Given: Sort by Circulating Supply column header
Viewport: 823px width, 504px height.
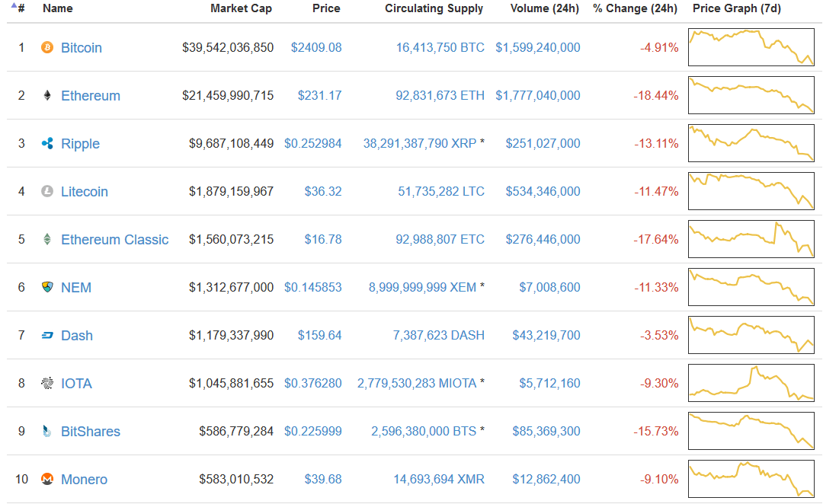Looking at the screenshot, I should (434, 8).
